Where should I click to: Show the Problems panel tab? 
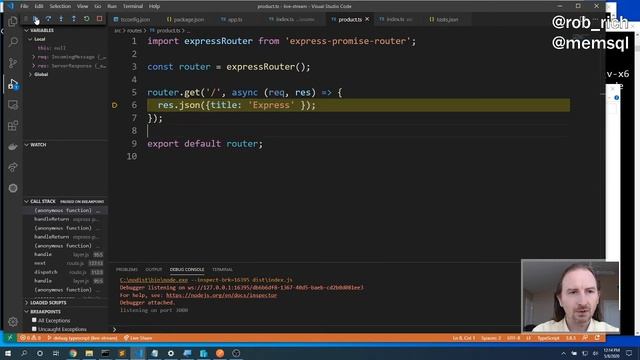tap(127, 269)
